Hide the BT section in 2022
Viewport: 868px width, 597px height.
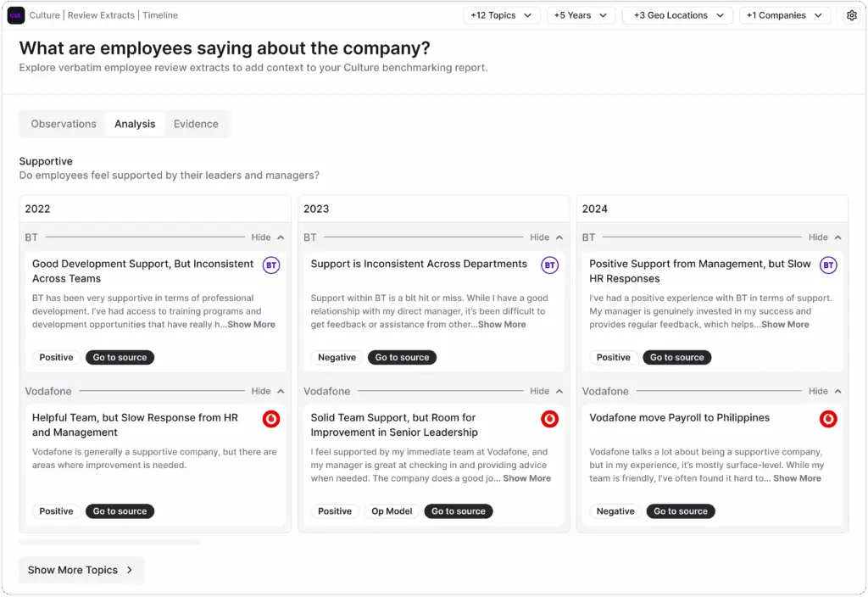click(x=268, y=237)
